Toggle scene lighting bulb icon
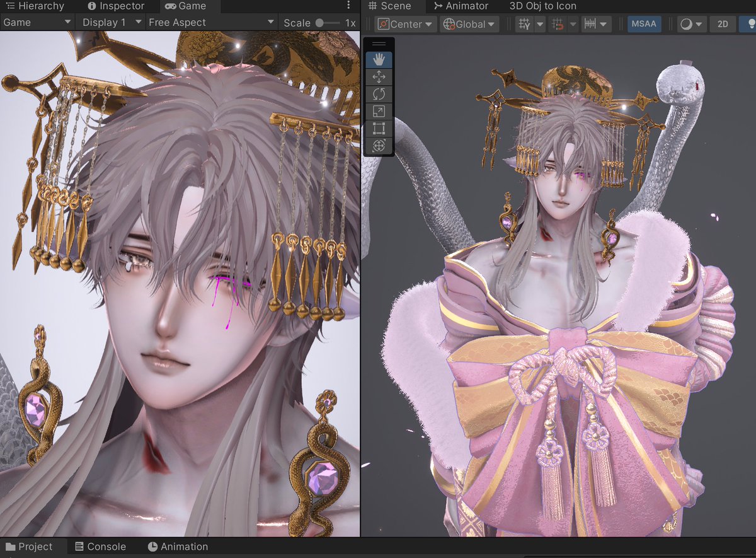This screenshot has height=558, width=756. (750, 24)
